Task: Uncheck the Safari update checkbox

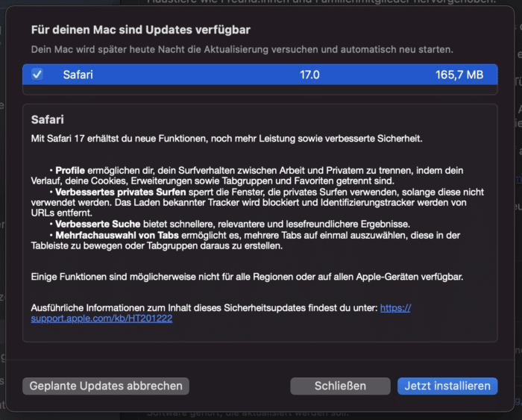Action: click(37, 75)
